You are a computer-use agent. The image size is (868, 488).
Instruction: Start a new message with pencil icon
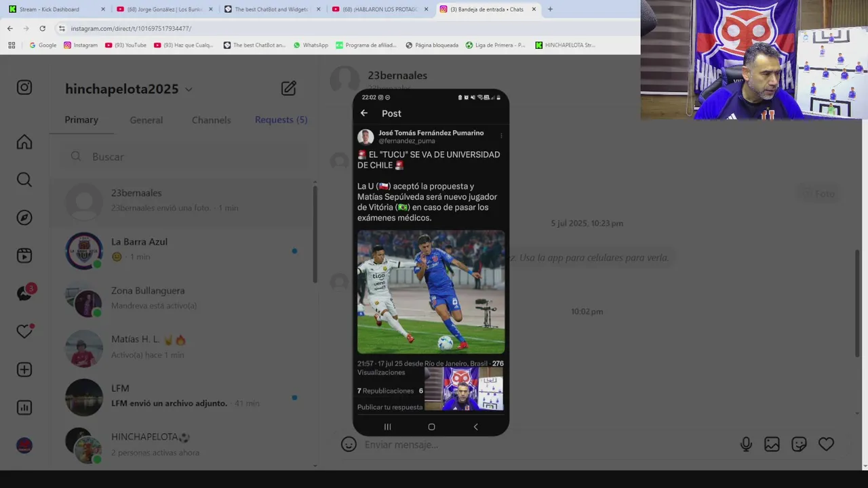289,88
